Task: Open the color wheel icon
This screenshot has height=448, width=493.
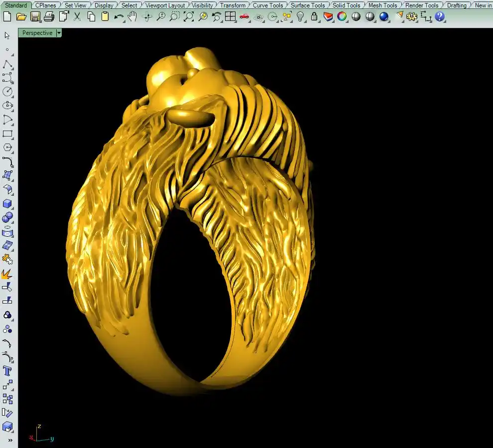Action: click(x=342, y=16)
